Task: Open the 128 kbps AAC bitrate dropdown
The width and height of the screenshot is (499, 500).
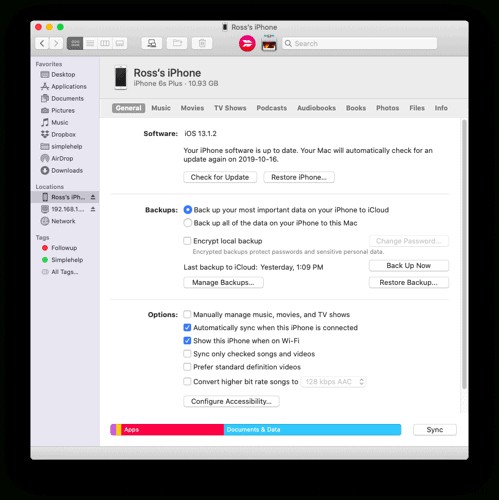Action: [333, 382]
